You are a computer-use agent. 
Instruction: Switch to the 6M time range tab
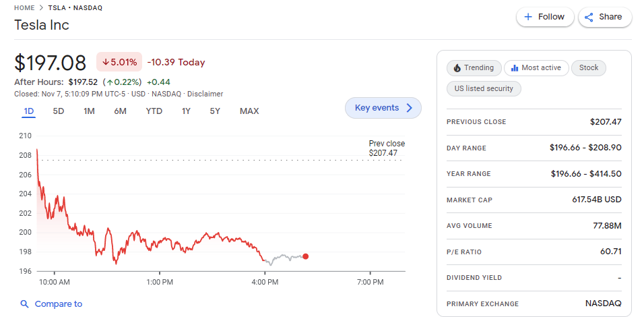120,111
